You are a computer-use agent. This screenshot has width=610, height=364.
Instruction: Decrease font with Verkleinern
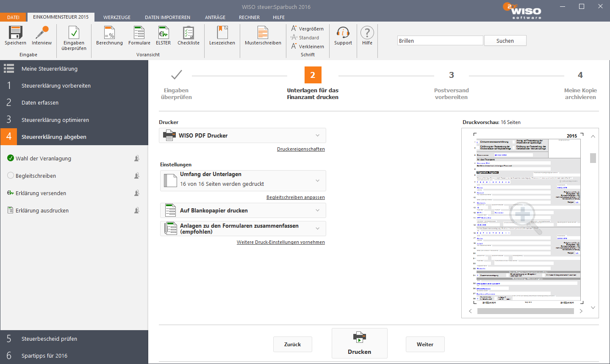tap(308, 47)
